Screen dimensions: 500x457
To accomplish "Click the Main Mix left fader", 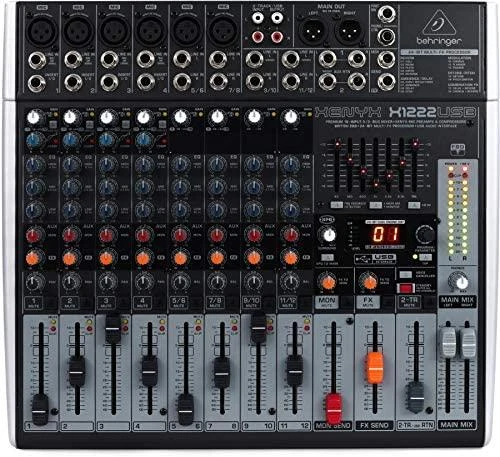I will [x=448, y=342].
